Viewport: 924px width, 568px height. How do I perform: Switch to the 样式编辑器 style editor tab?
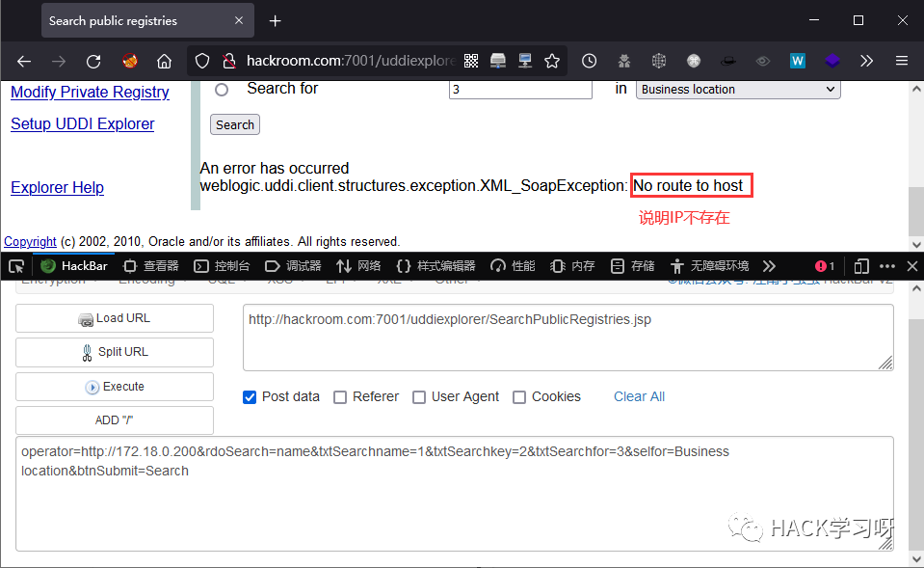point(436,266)
